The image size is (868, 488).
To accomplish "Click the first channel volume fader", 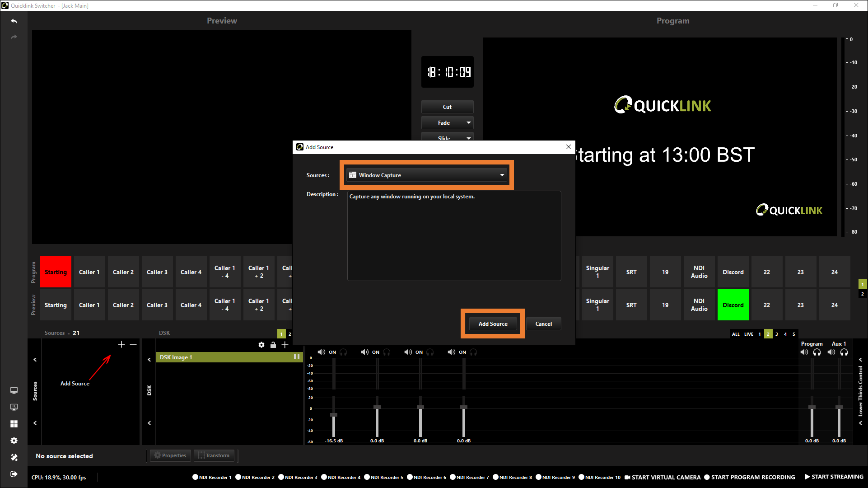I will [x=334, y=415].
